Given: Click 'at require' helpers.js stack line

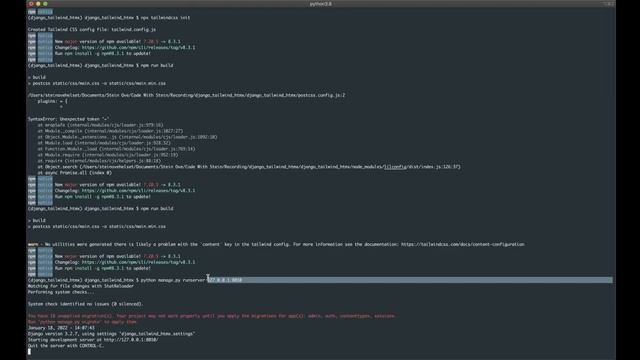Looking at the screenshot, I should pos(99,161).
